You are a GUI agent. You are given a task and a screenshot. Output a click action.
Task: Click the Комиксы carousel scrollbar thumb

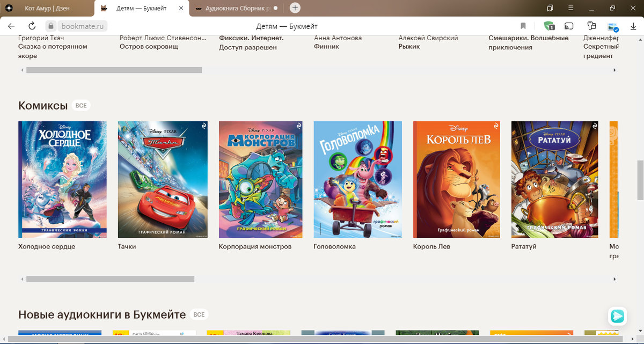click(x=110, y=279)
